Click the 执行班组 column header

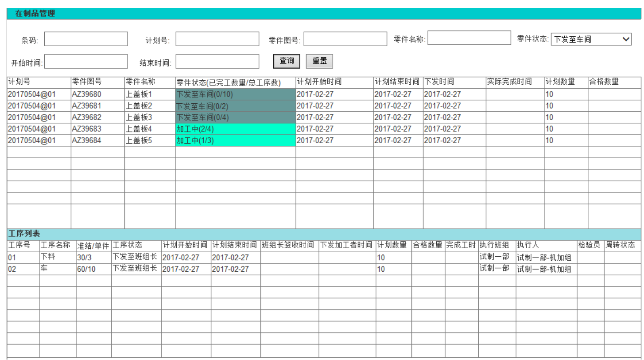(x=497, y=245)
